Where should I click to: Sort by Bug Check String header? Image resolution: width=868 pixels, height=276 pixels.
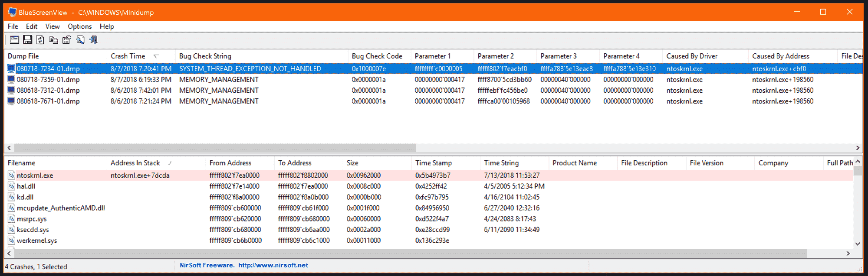point(262,56)
